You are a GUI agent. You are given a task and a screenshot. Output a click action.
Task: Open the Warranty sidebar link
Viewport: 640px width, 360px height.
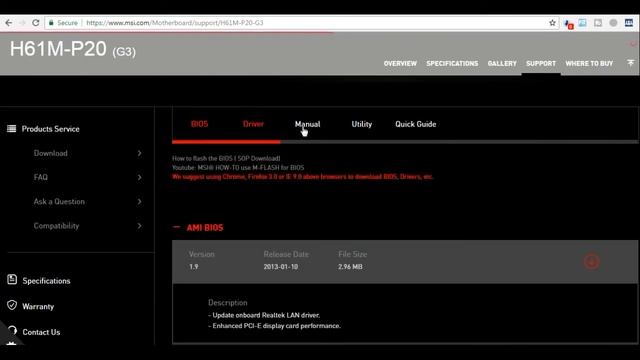click(38, 307)
